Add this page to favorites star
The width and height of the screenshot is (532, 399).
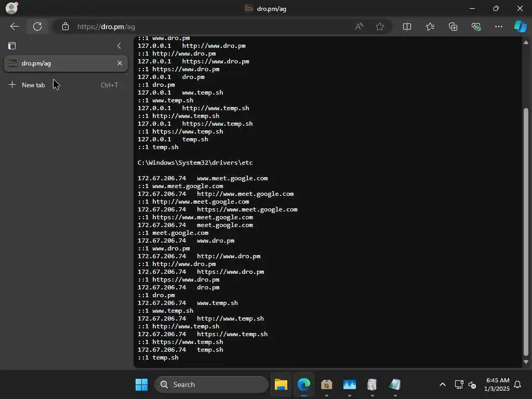tap(380, 26)
